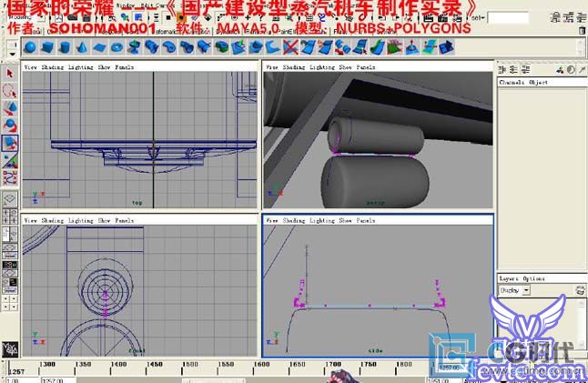Screen dimensions: 588x383
Task: Open the Channels menu in channel box
Action: pyautogui.click(x=512, y=82)
